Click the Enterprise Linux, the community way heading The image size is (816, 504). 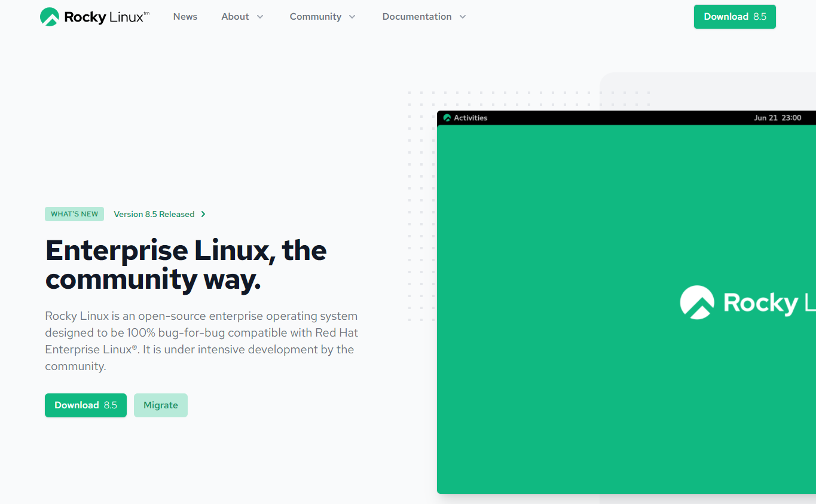pyautogui.click(x=186, y=265)
